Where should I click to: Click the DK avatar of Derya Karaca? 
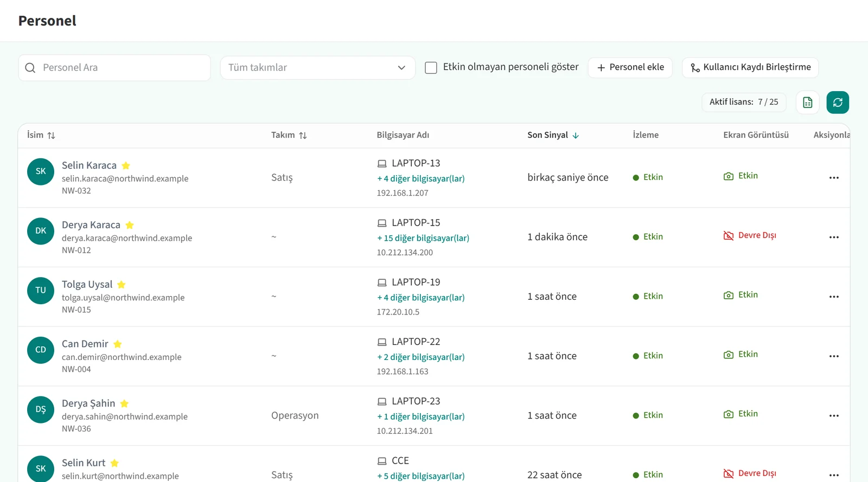[x=41, y=231]
